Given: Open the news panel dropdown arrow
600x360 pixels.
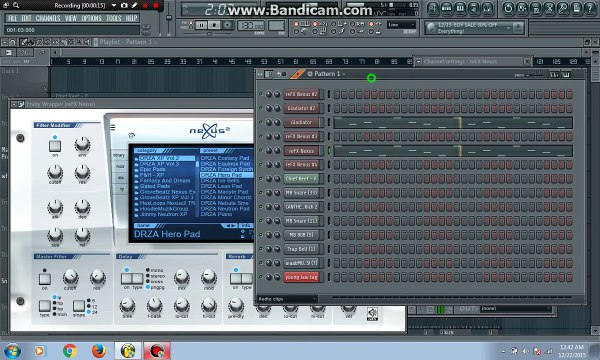Looking at the screenshot, I should (508, 28).
